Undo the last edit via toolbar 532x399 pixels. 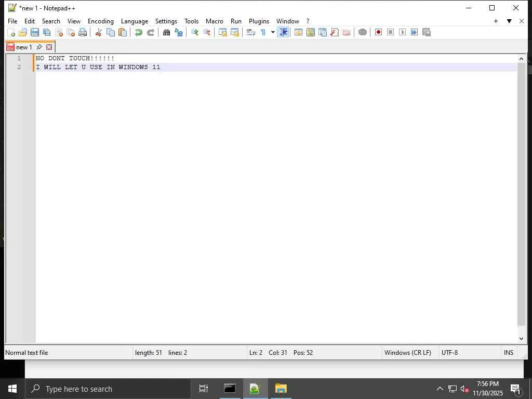coord(138,32)
